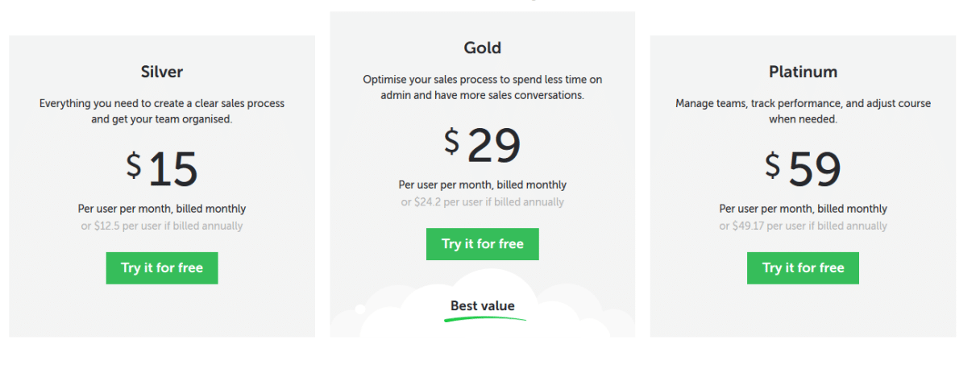Select the Gold plan heading
The width and height of the screenshot is (980, 369).
[x=483, y=48]
